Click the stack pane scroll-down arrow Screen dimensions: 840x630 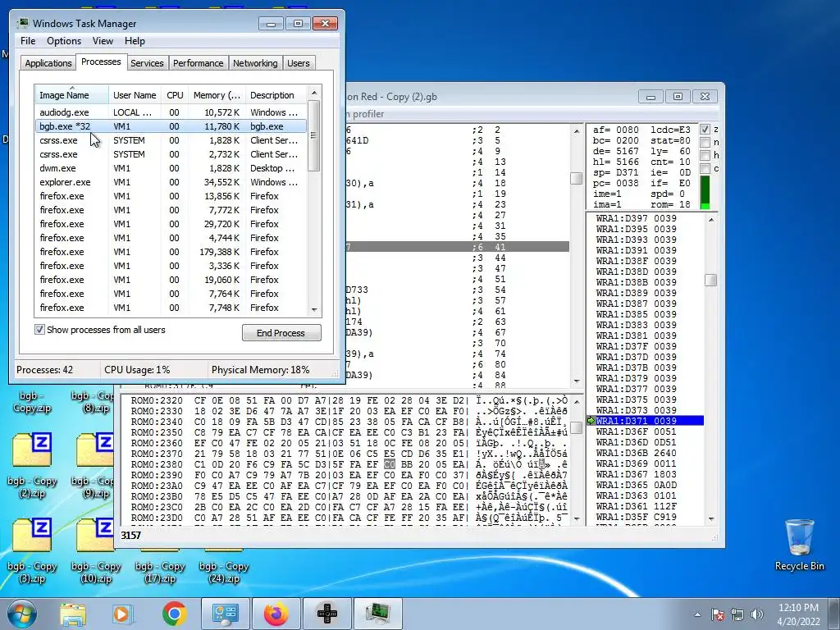point(711,518)
